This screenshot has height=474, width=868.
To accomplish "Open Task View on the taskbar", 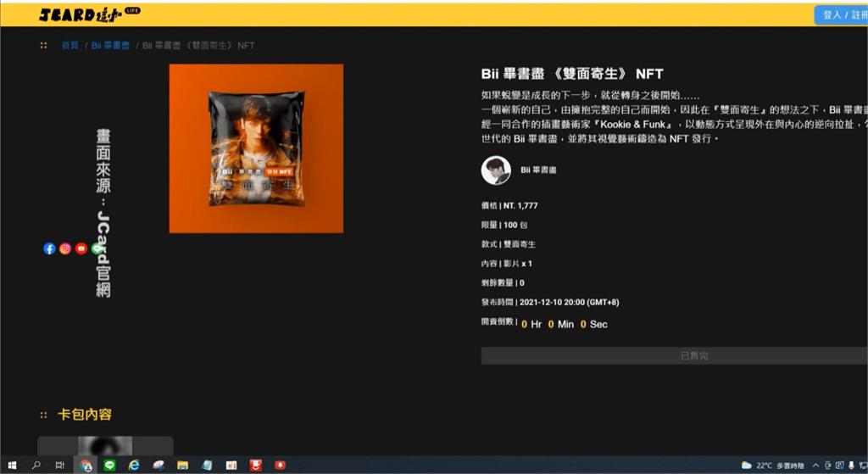I will [x=60, y=466].
